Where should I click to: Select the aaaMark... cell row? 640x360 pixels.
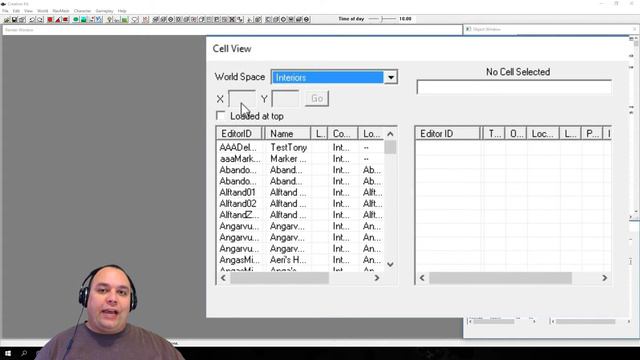click(x=300, y=159)
